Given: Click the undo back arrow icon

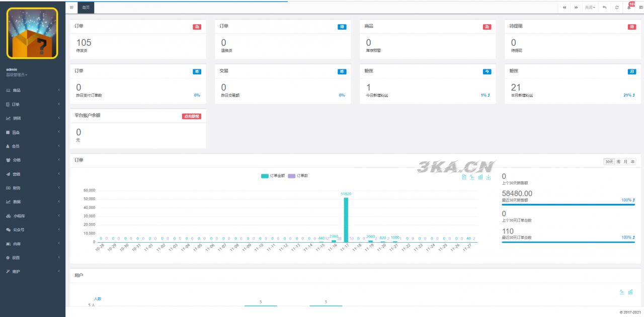Looking at the screenshot, I should click(604, 8).
